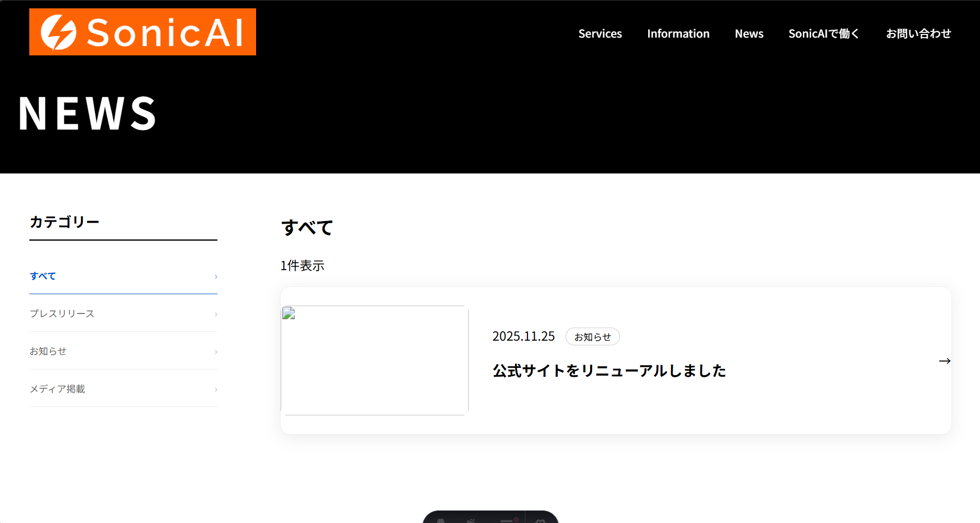
Task: Open dev toolbar settings gear icon
Action: point(540,520)
